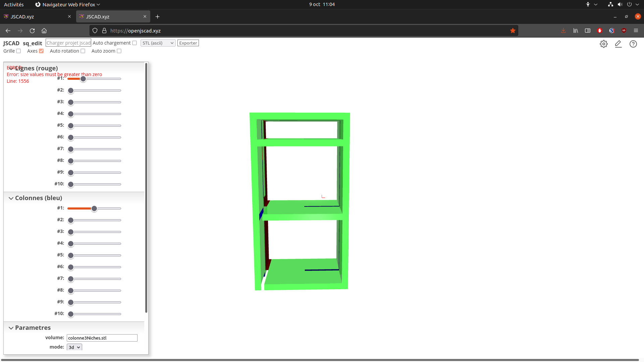Viewport: 644px width, 362px height.
Task: Click the Exporter button
Action: click(x=188, y=43)
